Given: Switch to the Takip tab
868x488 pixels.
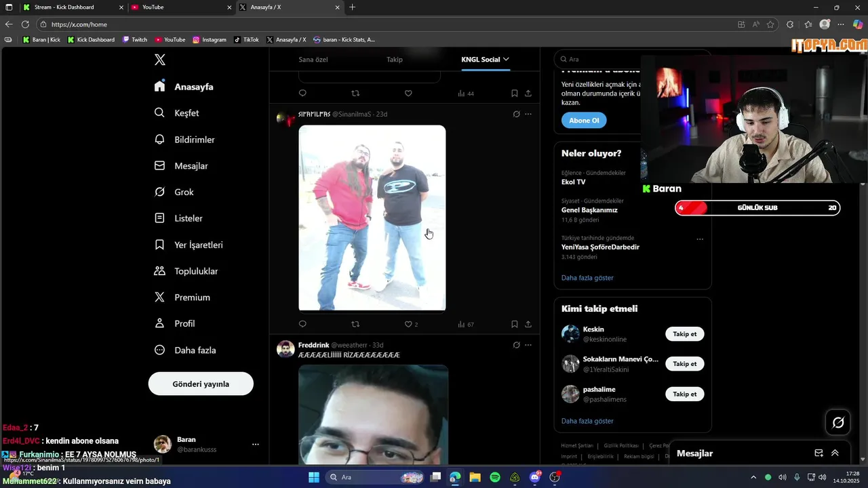Looking at the screenshot, I should tap(395, 59).
